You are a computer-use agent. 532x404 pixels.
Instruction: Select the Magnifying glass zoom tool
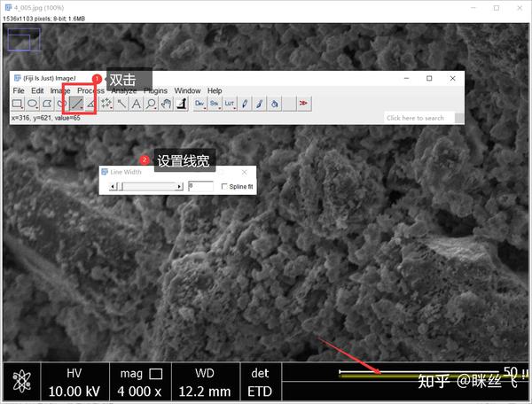152,104
